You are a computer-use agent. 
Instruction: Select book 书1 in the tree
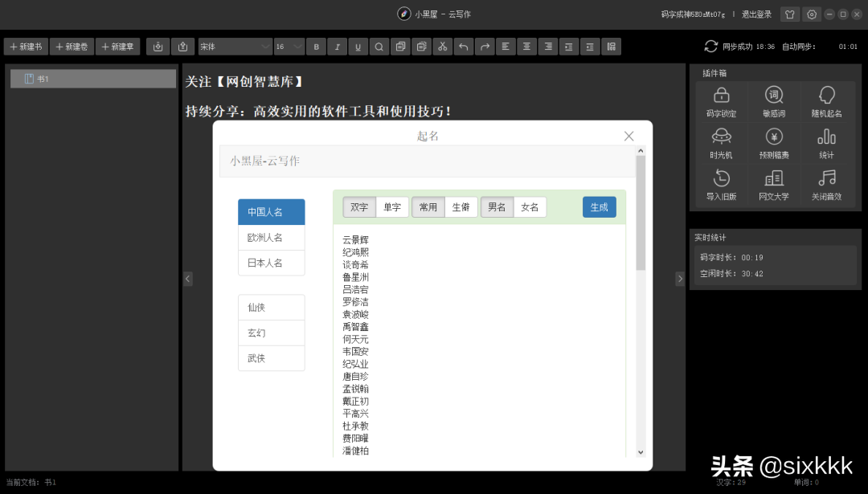(x=93, y=79)
